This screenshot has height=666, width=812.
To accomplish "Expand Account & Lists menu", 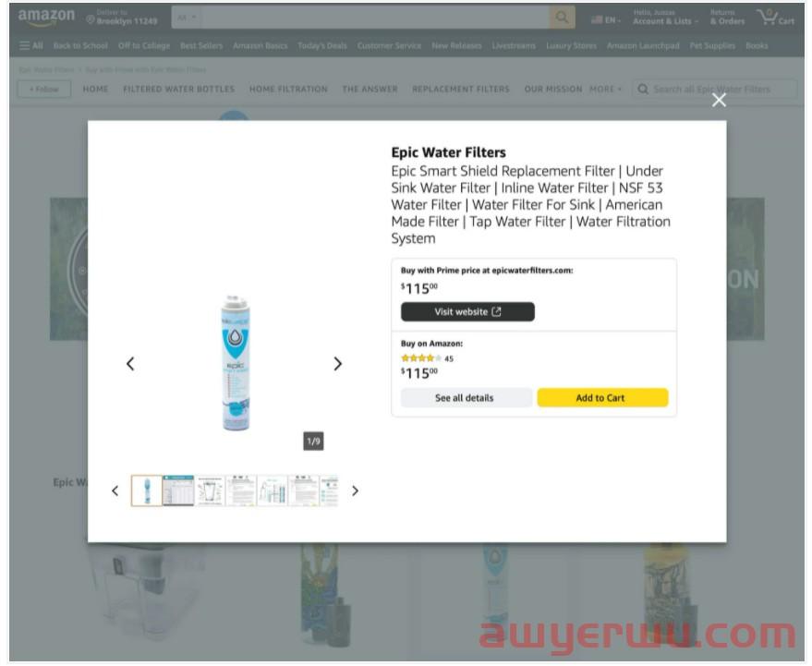I will (665, 18).
